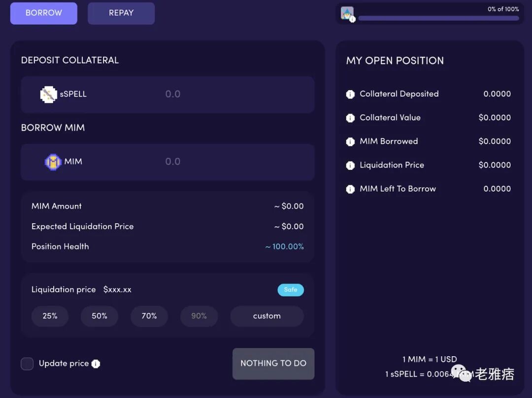Click the Collateral Deposited 0.0000 value
This screenshot has width=532, height=398.
(497, 94)
